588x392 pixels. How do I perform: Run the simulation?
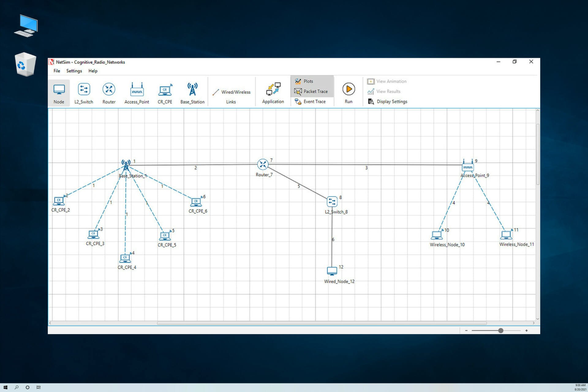pos(349,93)
